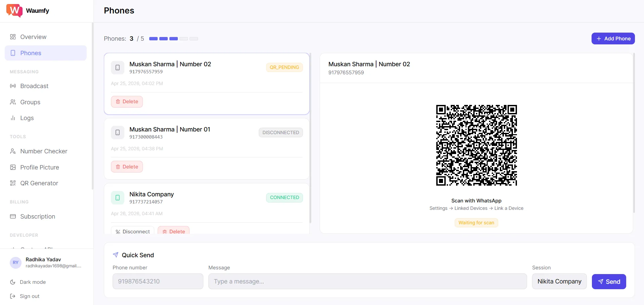This screenshot has height=305, width=644.
Task: Click the Waumfy logo icon
Action: 14,10
